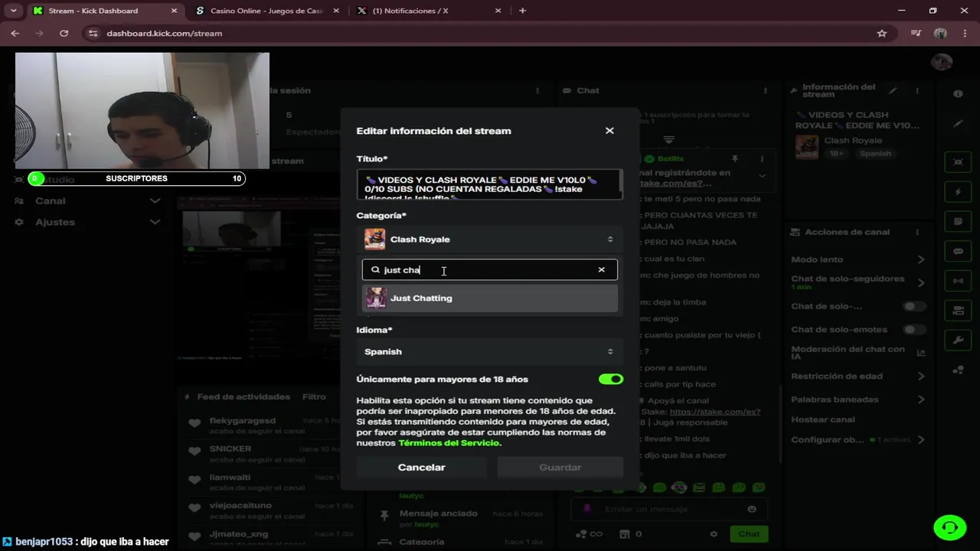Open the wrench icon in right sidebar
980x551 pixels.
(958, 340)
